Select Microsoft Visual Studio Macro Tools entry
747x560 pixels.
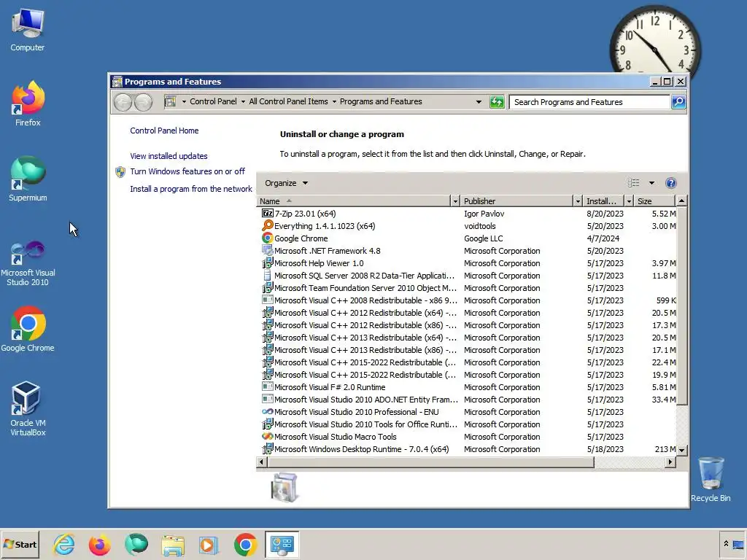pos(468,437)
